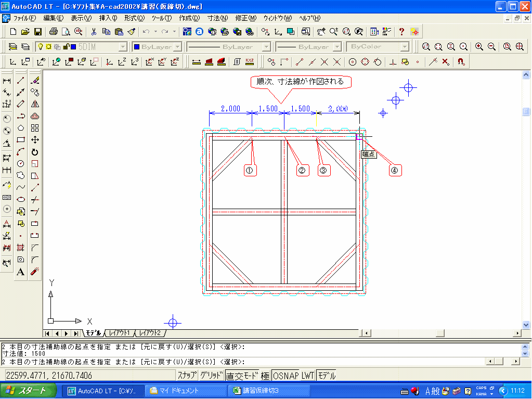The height and width of the screenshot is (399, 532).
Task: Open the ByLayer color dropdown
Action: point(178,47)
